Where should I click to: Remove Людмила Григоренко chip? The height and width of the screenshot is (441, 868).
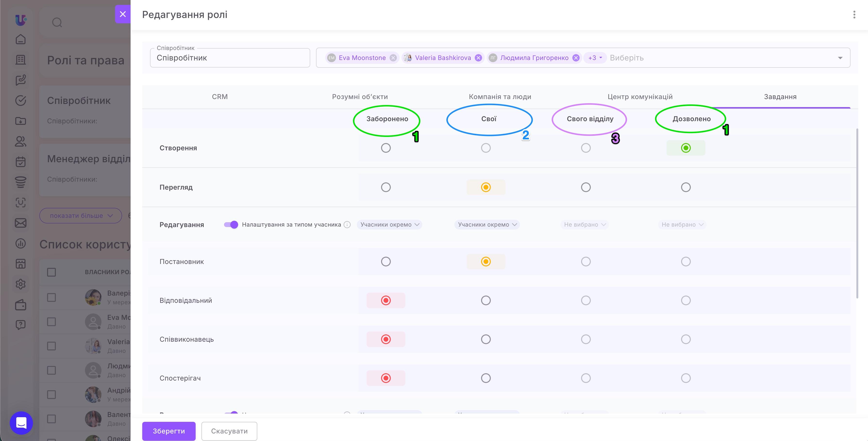(576, 58)
